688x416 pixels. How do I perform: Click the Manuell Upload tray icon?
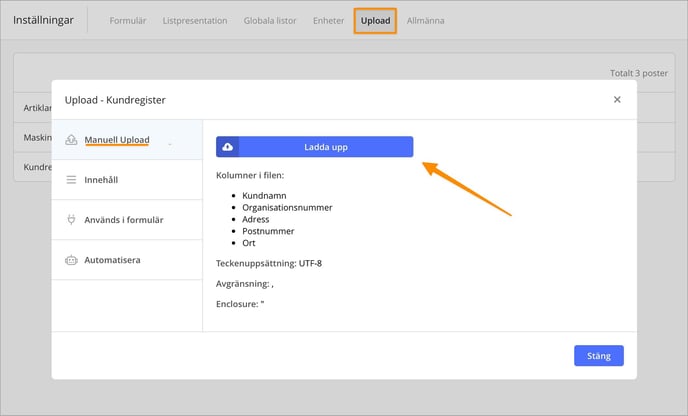71,140
